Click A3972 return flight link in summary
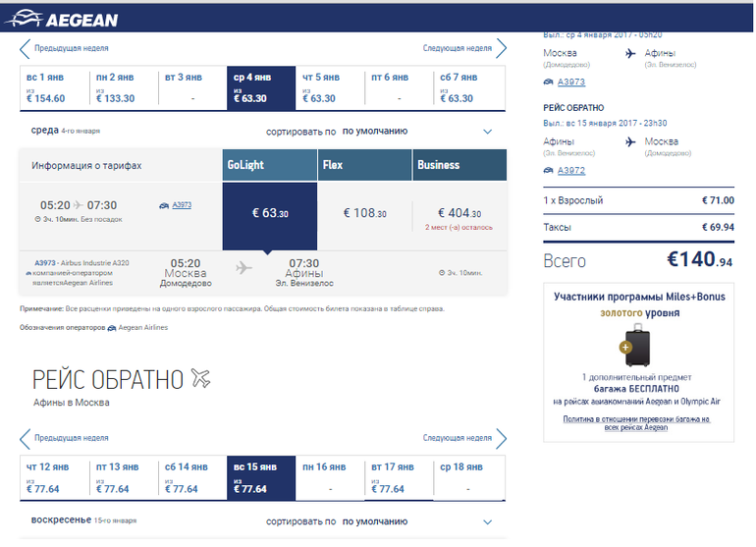 [571, 170]
